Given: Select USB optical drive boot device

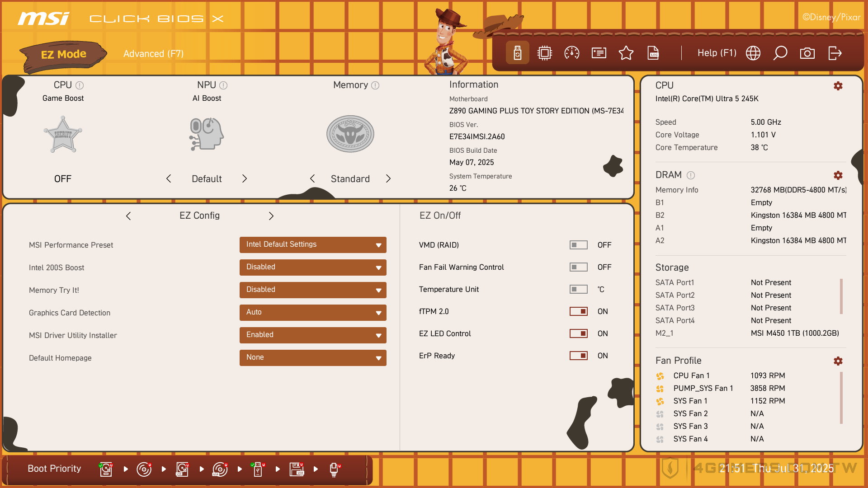Looking at the screenshot, I should [220, 469].
